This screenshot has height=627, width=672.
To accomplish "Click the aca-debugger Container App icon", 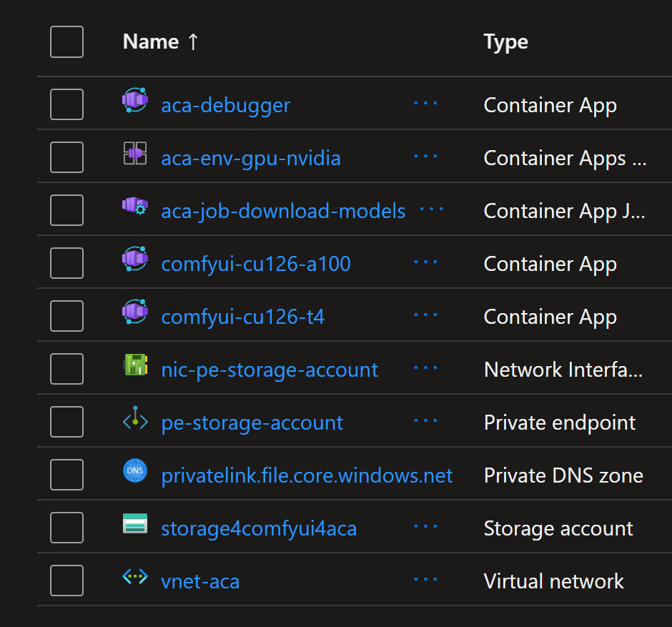I will [x=135, y=100].
